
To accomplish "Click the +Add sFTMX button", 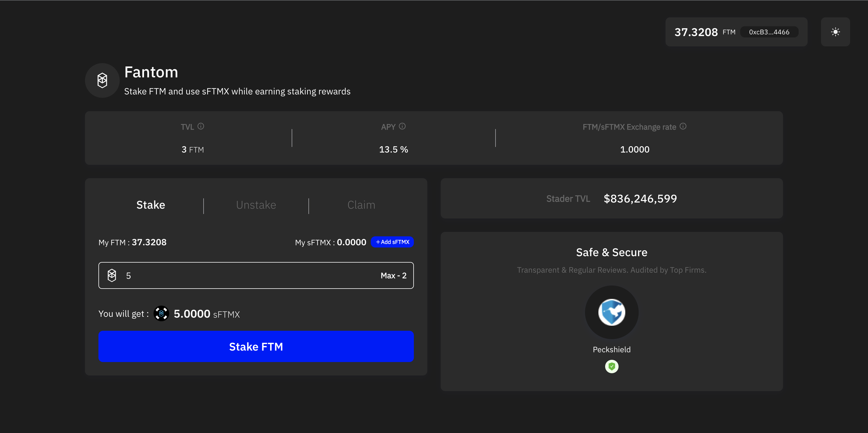I will tap(392, 242).
